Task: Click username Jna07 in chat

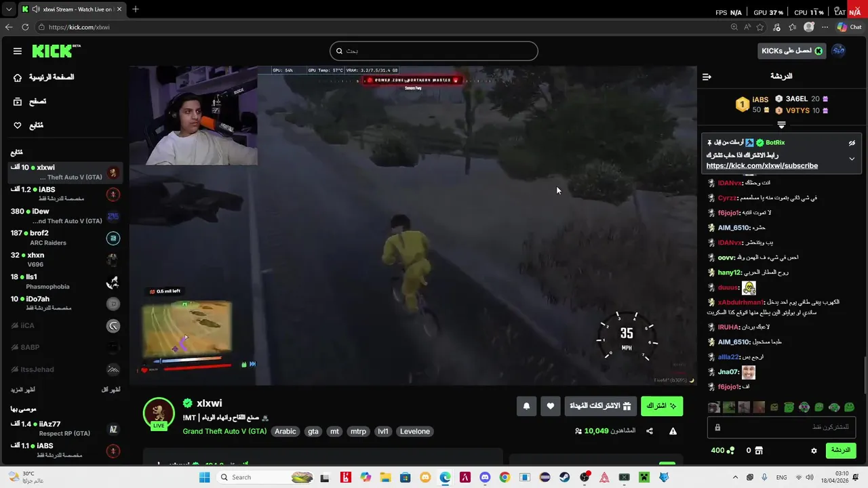Action: tap(728, 372)
